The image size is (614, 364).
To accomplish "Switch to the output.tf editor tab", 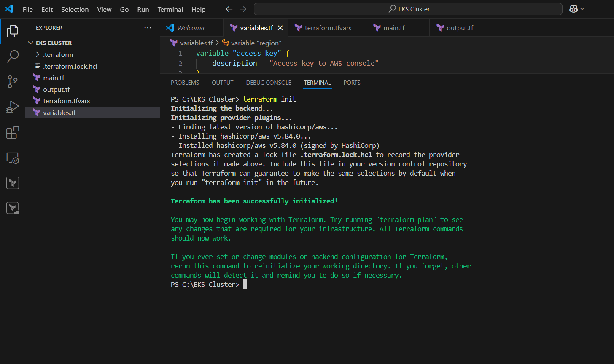I will coord(461,28).
